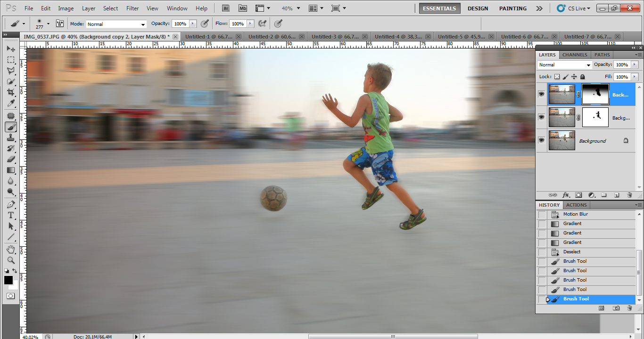Open layer Fill slider arrow
Viewport: 644px width, 339px height.
pyautogui.click(x=635, y=77)
